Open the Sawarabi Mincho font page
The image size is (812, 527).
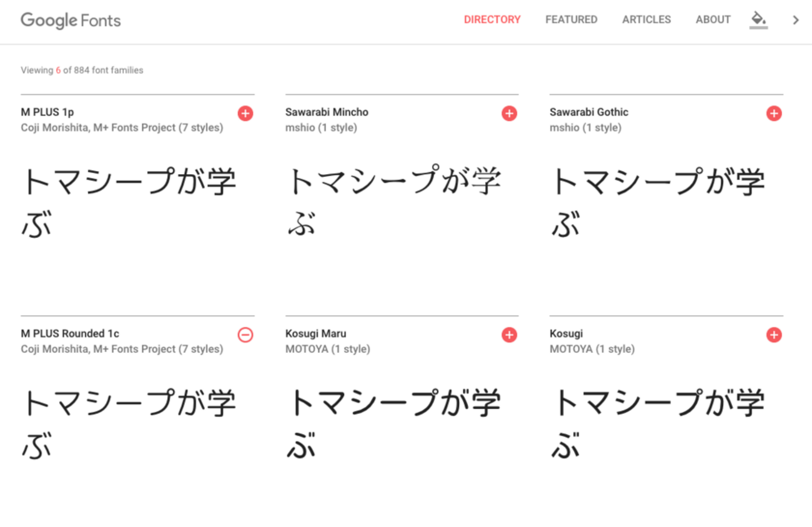pos(327,112)
